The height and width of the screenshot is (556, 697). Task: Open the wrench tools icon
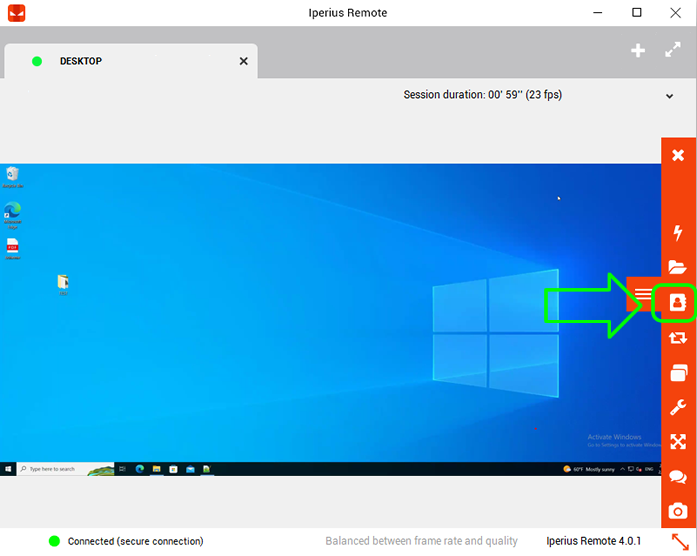[678, 407]
